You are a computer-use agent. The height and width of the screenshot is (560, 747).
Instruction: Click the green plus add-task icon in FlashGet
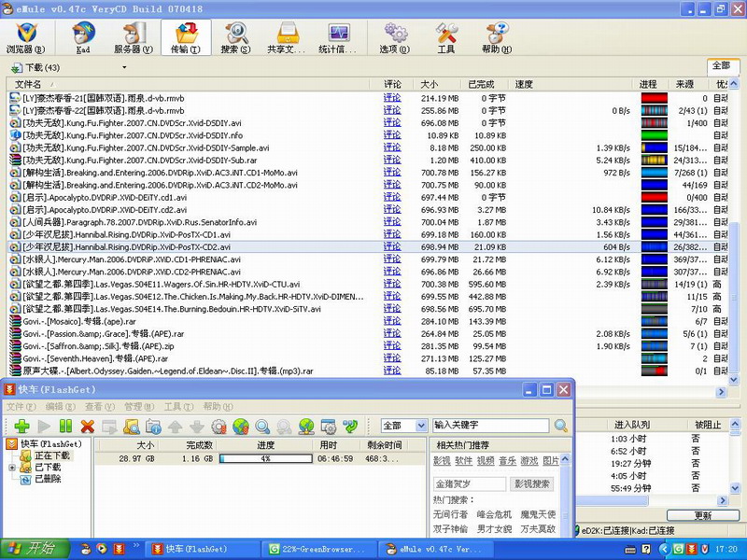21,426
